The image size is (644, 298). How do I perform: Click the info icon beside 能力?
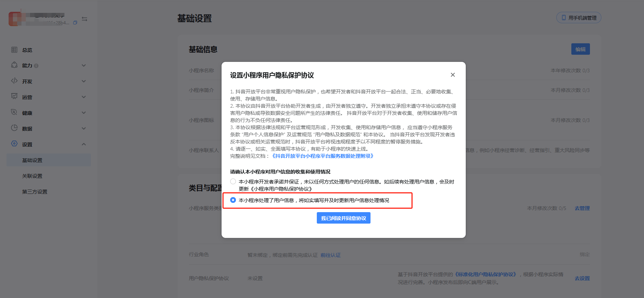pos(36,66)
